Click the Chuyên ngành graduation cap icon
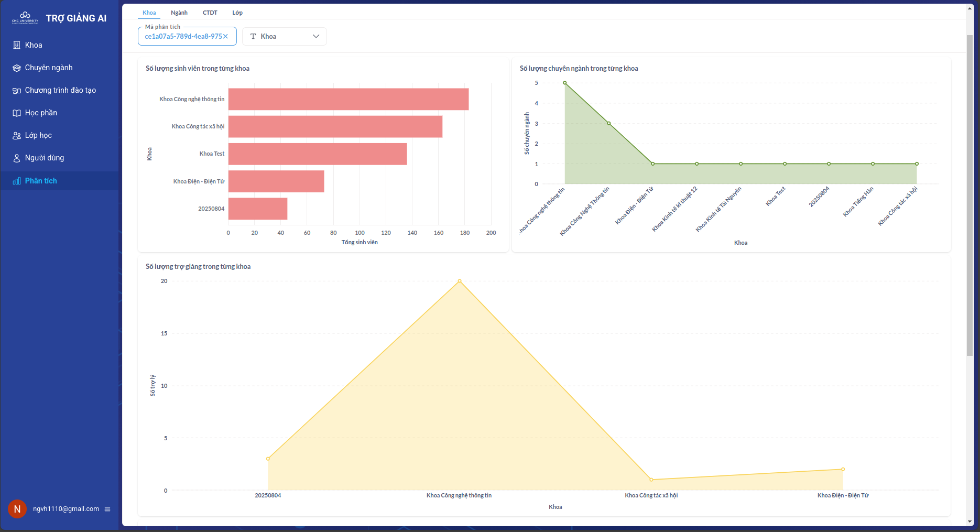The height and width of the screenshot is (532, 980). coord(17,68)
